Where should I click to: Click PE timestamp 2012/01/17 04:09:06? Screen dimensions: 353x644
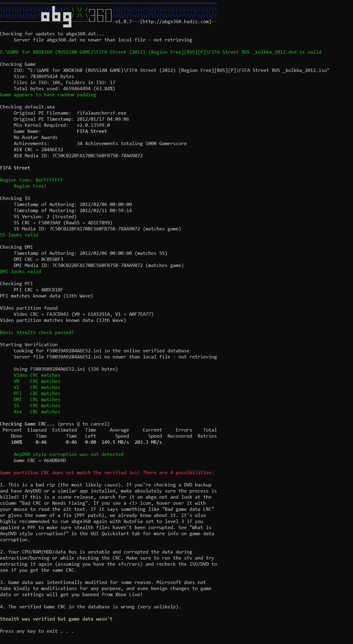pos(103,119)
